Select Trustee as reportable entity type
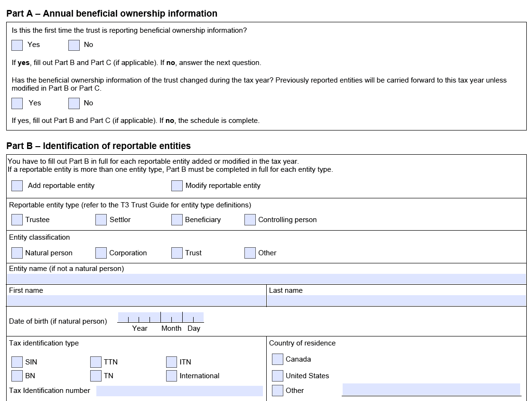Screen dimensions: 532x401 (x=17, y=220)
